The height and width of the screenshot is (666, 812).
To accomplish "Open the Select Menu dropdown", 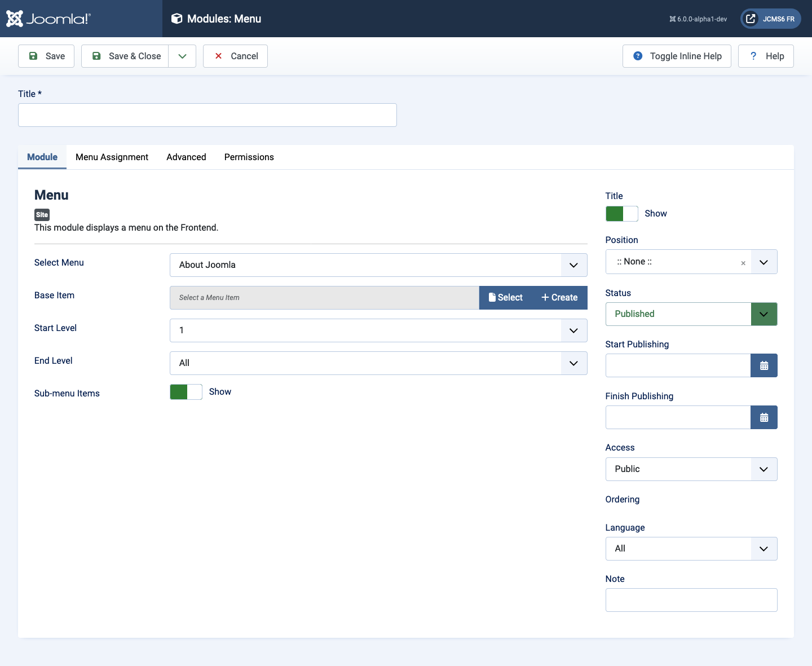I will coord(378,265).
